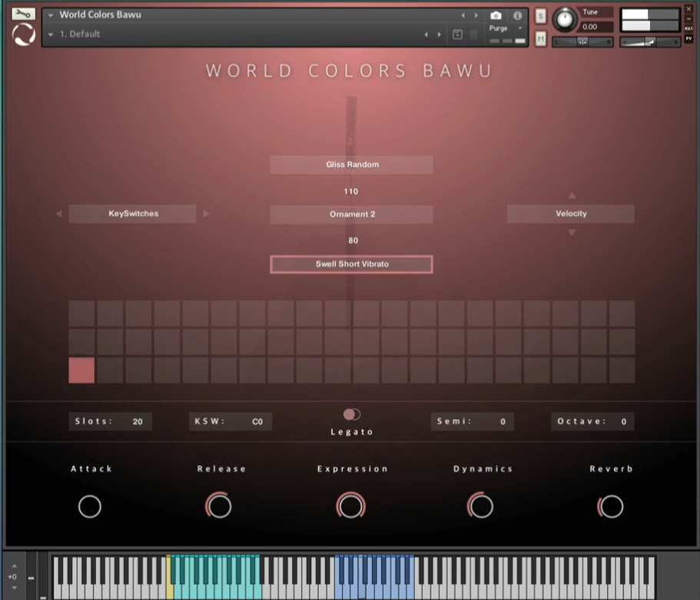Click the delete snapshot trash icon
700x600 pixels.
pos(474,35)
